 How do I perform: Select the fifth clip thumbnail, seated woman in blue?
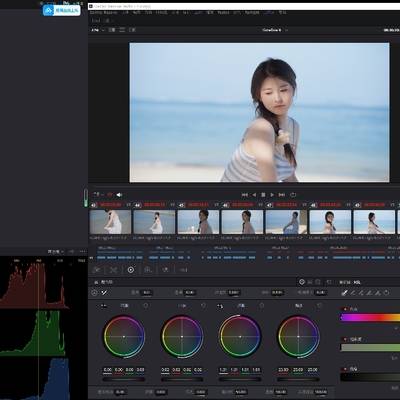[x=286, y=222]
